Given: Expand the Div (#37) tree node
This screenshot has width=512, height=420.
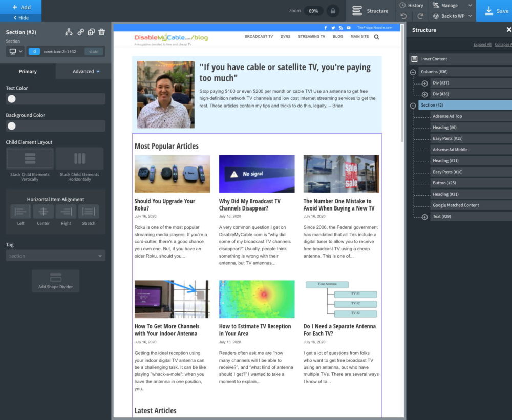Looking at the screenshot, I should [x=424, y=83].
